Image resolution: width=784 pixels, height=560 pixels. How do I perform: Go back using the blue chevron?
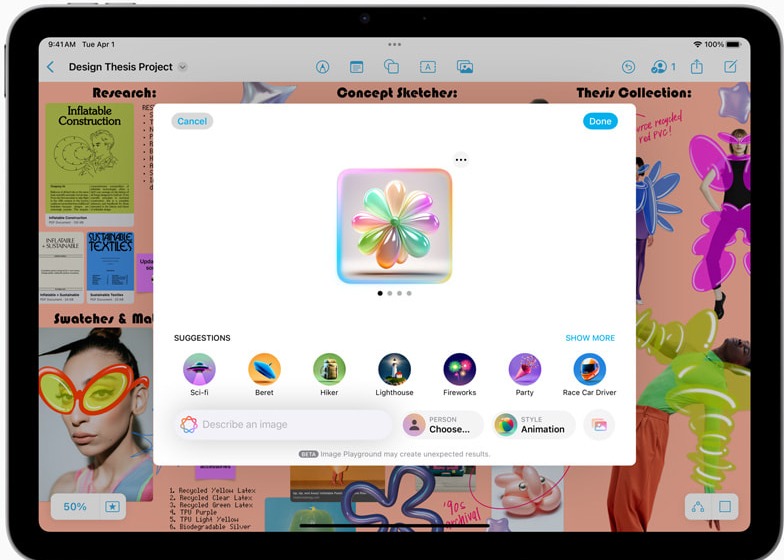50,67
